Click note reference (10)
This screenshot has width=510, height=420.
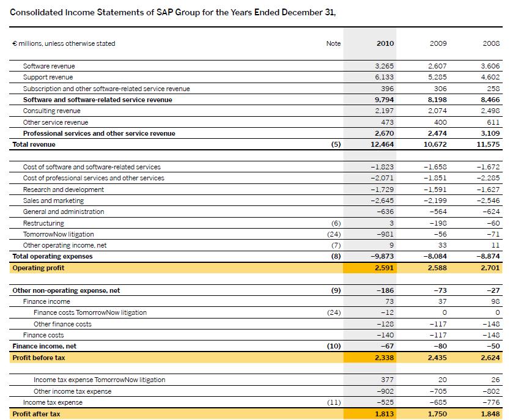[334, 346]
